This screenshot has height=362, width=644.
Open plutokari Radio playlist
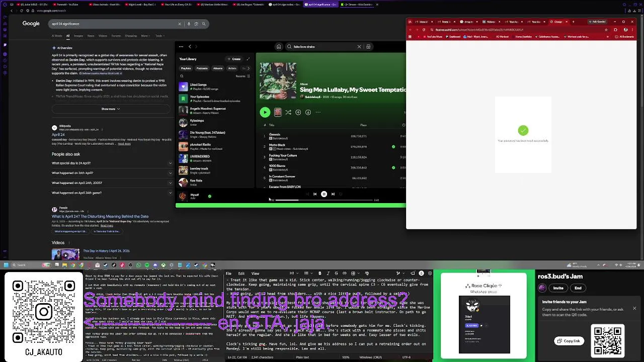pyautogui.click(x=214, y=146)
